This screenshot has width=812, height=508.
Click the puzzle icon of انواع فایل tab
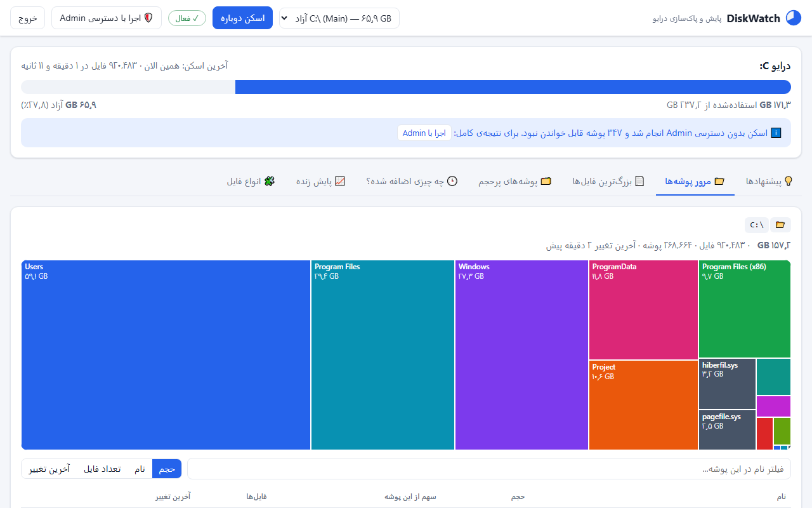(270, 181)
